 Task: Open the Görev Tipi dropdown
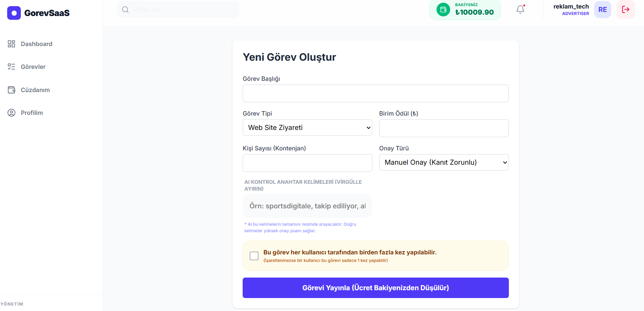[x=307, y=128]
